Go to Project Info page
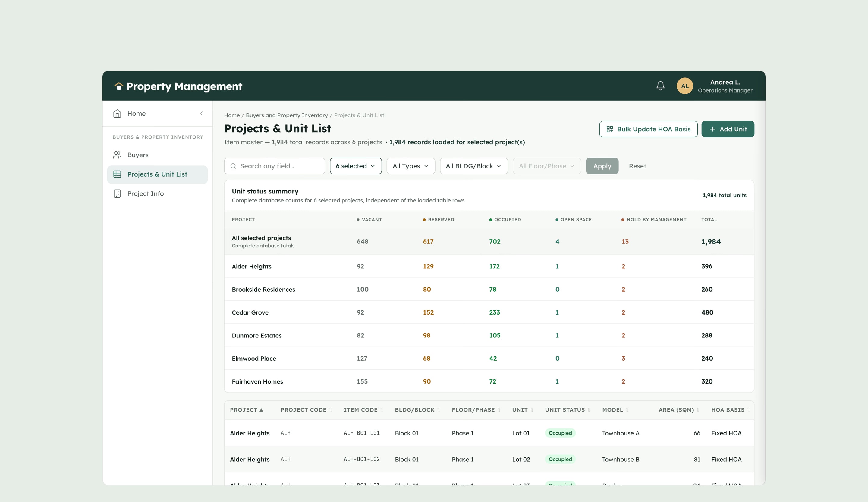 [x=157, y=193]
